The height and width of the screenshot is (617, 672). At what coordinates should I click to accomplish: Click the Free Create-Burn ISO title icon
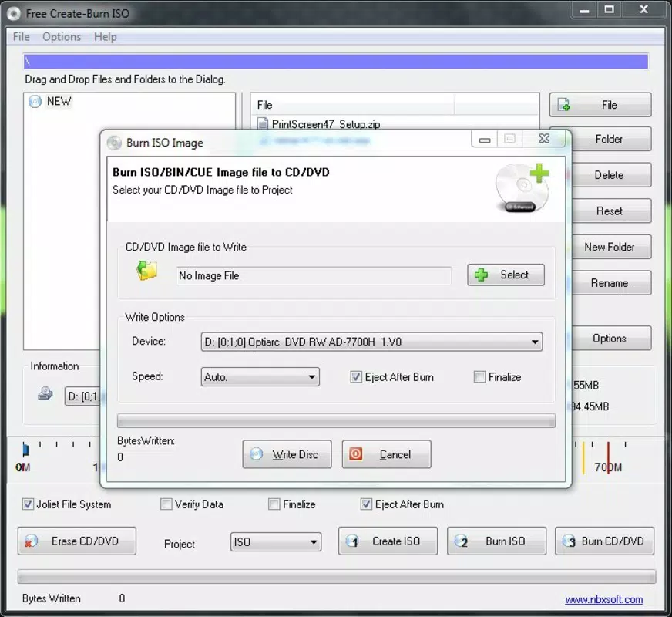point(14,14)
